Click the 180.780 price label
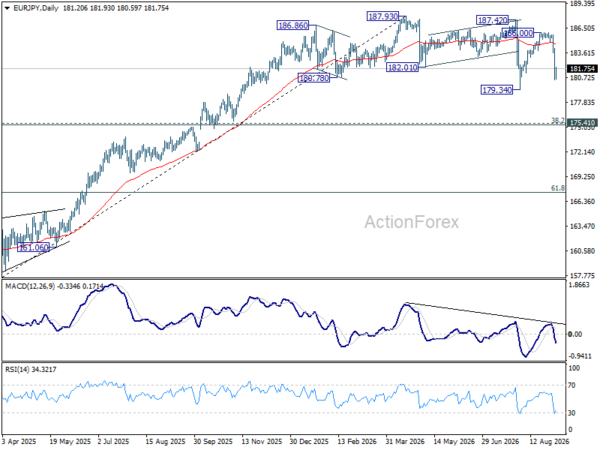The image size is (600, 450). point(314,78)
